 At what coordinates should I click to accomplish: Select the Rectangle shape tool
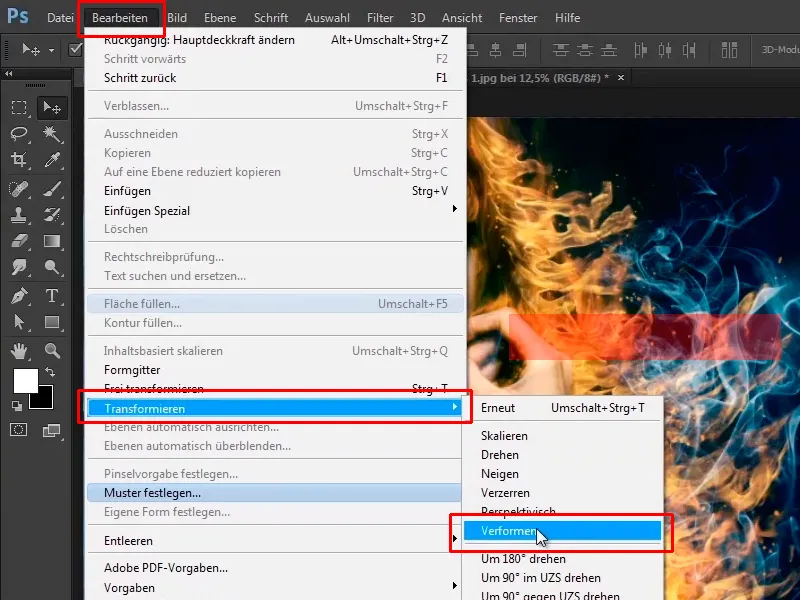pyautogui.click(x=52, y=322)
